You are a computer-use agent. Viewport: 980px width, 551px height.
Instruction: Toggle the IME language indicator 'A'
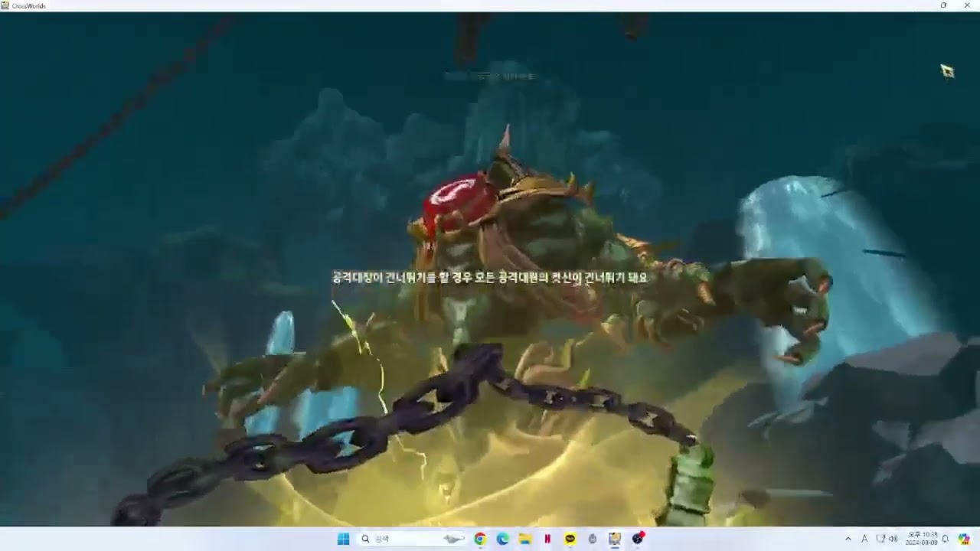point(864,539)
